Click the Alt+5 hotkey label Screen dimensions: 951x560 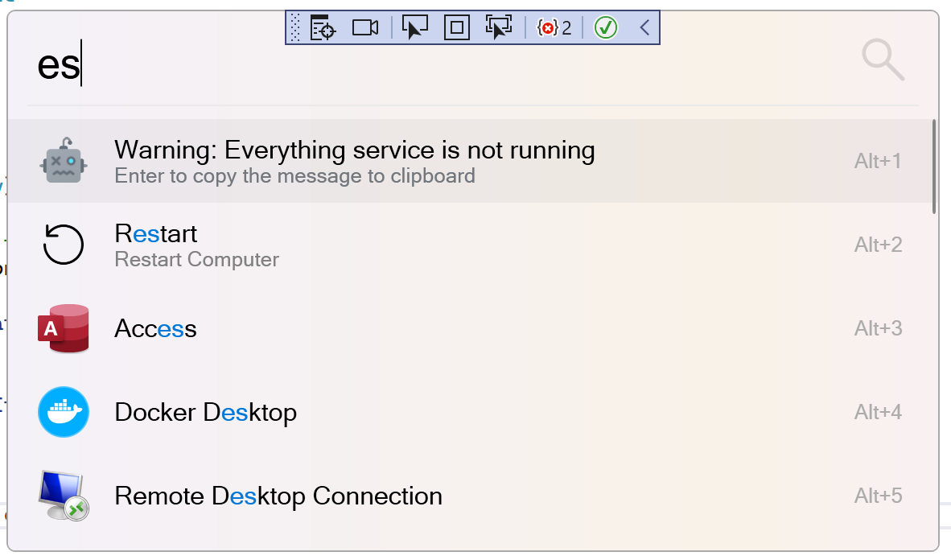click(878, 496)
